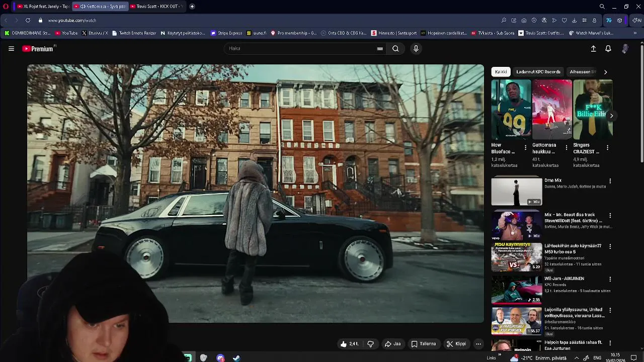644x362 pixels.
Task: Select Ladannut KPC Records chip
Action: (538, 72)
